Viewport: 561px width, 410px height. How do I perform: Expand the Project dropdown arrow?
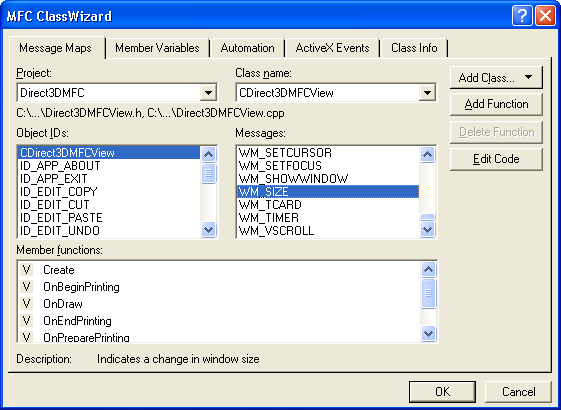click(208, 93)
